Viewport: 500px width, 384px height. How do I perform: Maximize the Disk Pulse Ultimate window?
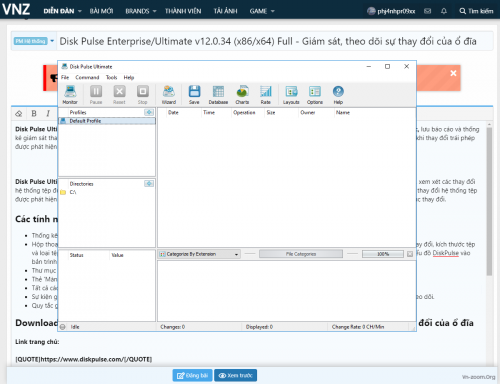[387, 66]
